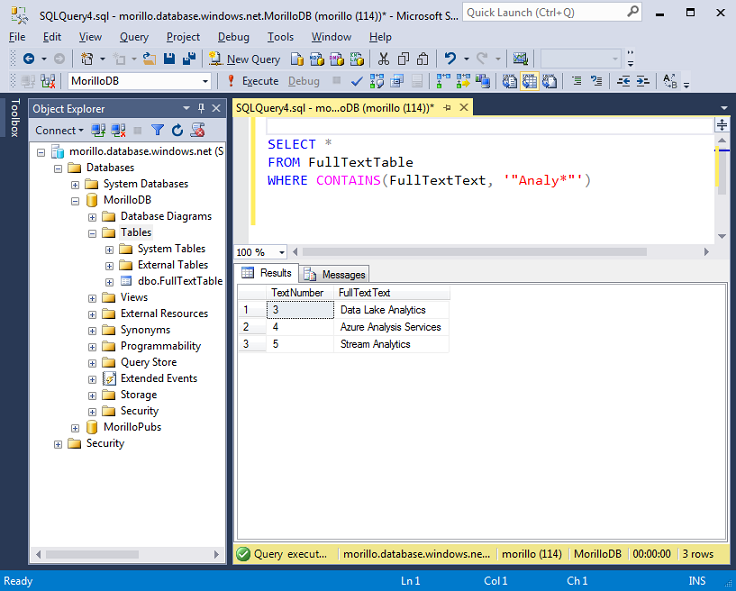Open the Project menu
This screenshot has height=591, width=736.
coord(183,37)
